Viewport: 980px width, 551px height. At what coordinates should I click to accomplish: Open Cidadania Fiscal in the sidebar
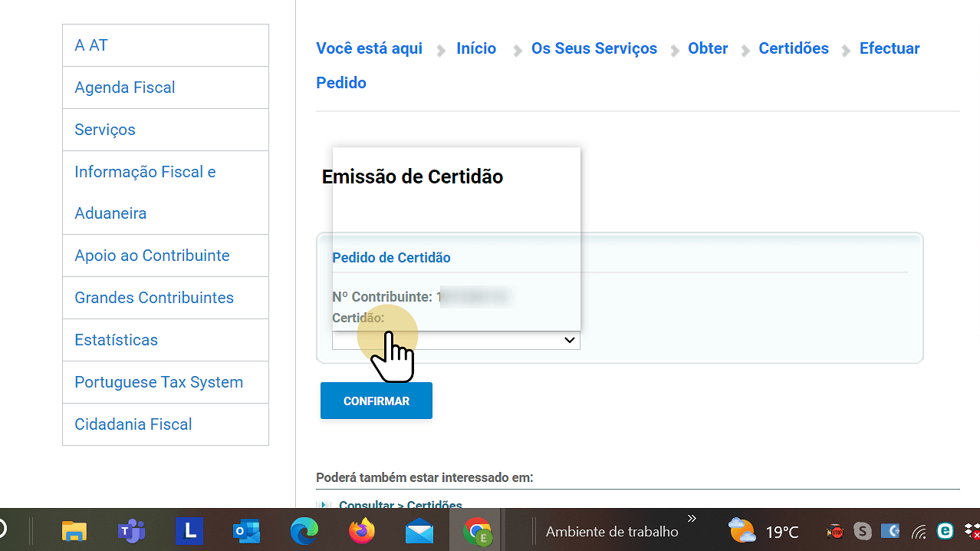[132, 424]
